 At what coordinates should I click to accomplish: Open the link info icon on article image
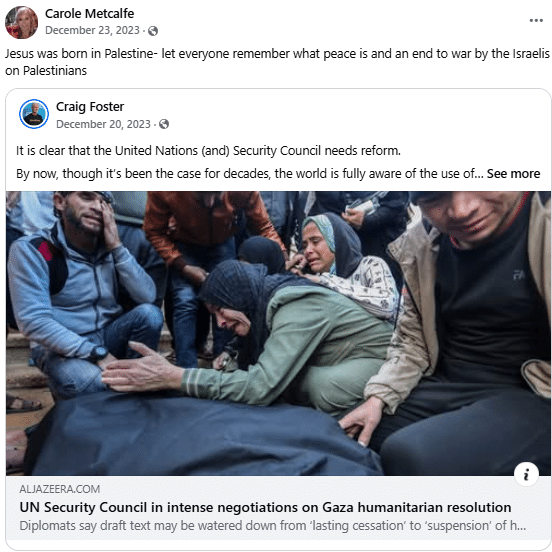coord(526,474)
